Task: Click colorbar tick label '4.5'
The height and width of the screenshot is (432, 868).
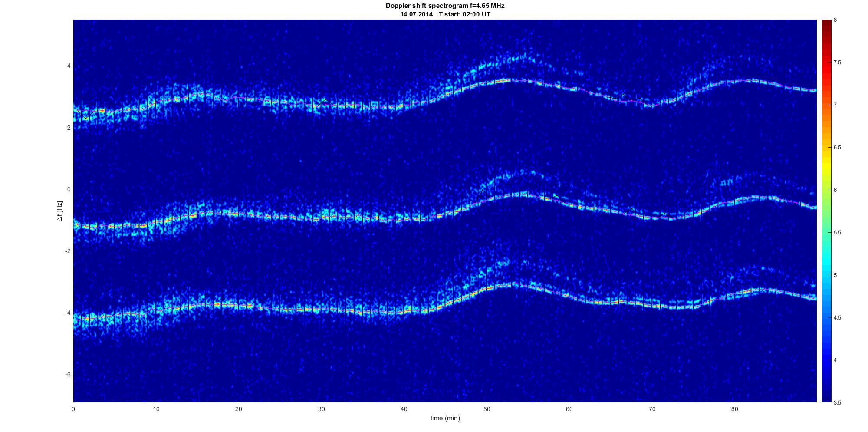Action: point(838,318)
